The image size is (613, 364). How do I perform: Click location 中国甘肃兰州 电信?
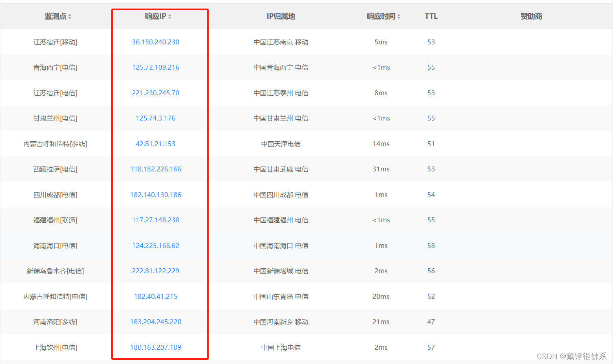click(x=281, y=118)
